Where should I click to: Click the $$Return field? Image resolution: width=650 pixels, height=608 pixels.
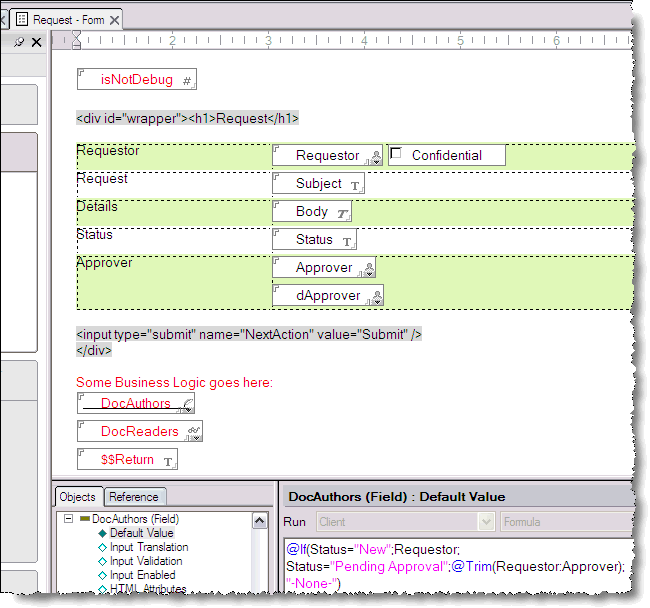point(128,460)
